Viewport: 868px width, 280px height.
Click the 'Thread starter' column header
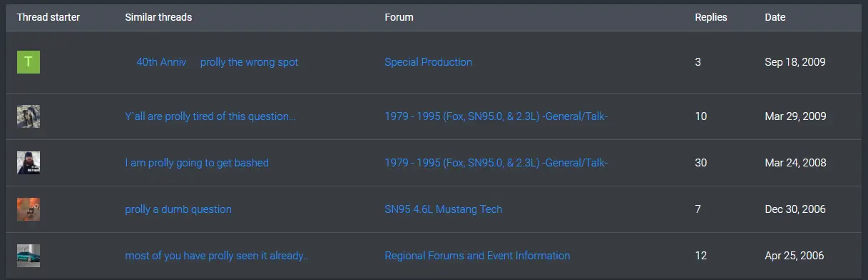tap(48, 17)
